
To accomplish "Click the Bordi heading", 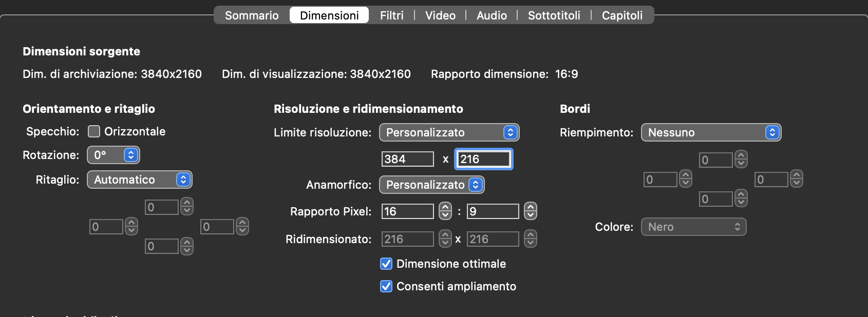I will coord(575,109).
